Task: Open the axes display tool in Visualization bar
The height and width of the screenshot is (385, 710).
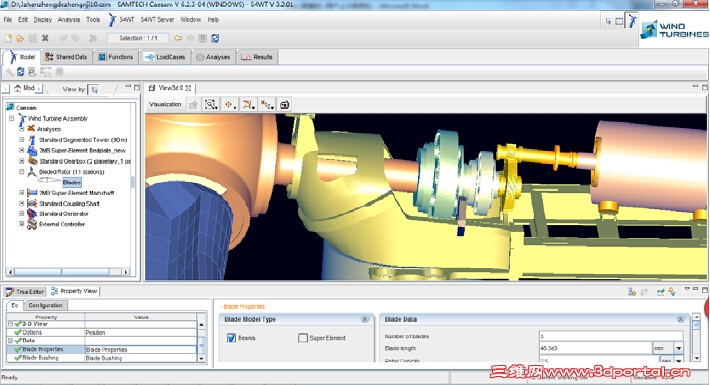Action: coord(267,105)
